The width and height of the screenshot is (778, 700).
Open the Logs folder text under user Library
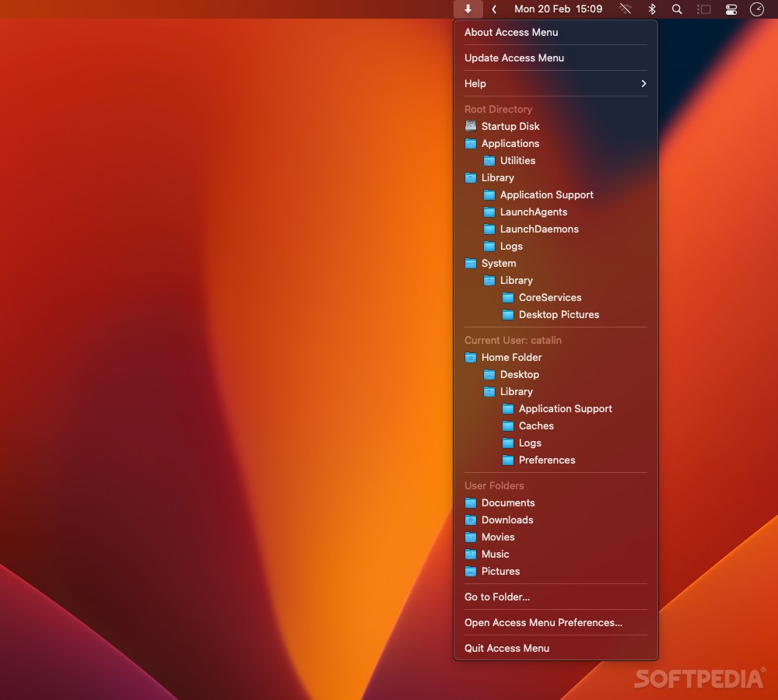click(530, 443)
